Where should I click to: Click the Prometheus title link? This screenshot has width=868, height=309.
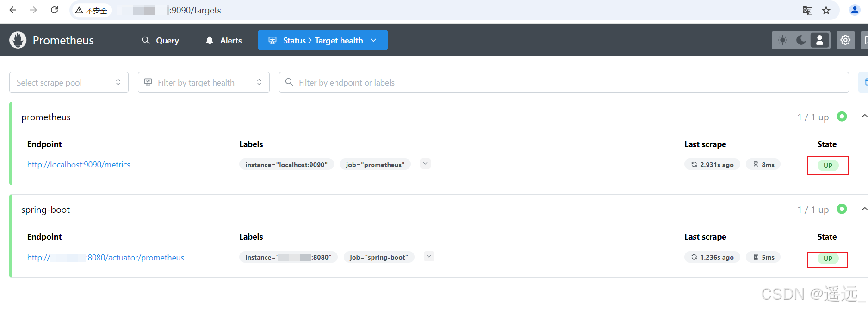(x=63, y=40)
